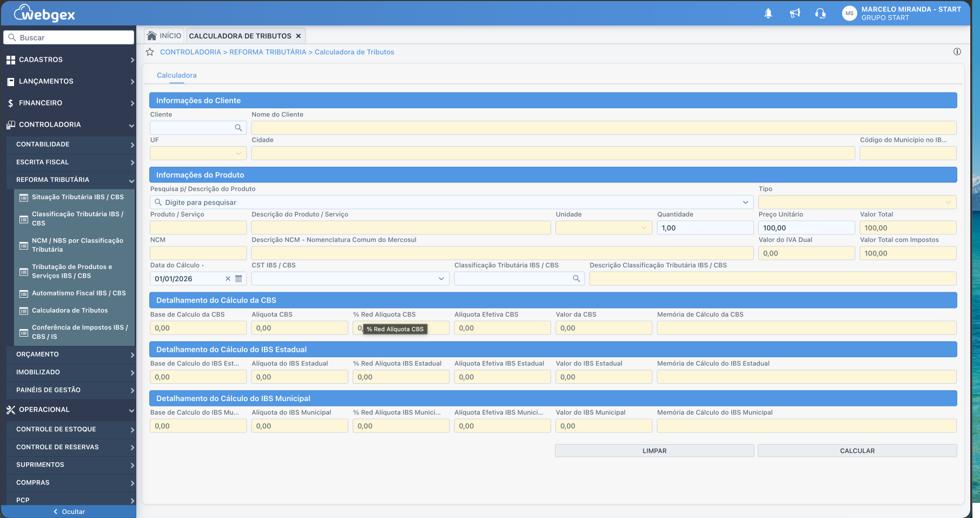
Task: Open the CST IBS / CBS dropdown
Action: pos(350,279)
